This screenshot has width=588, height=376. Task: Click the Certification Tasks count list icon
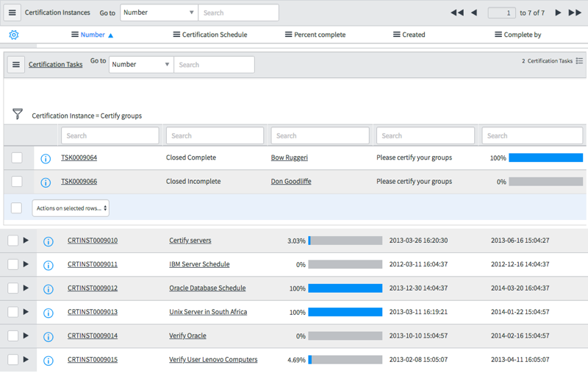point(579,61)
